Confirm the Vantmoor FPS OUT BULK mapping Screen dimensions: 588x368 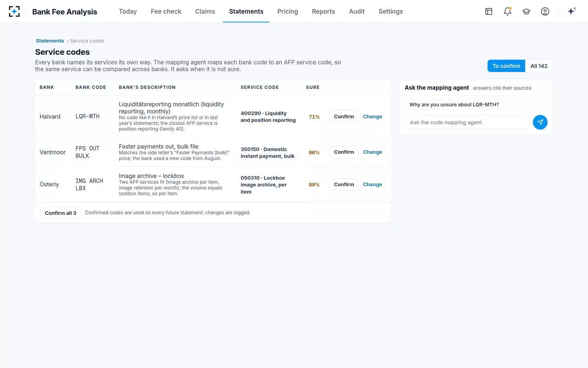coord(344,152)
